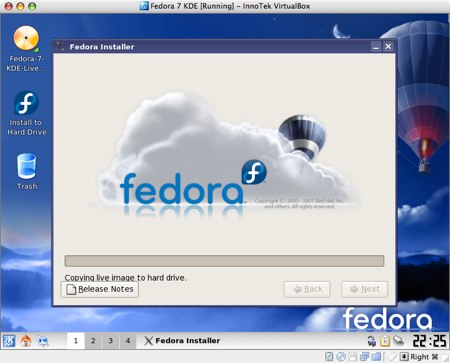Zoom the VirtualBox window with green button
Viewport: 450px width, 363px height.
point(32,6)
